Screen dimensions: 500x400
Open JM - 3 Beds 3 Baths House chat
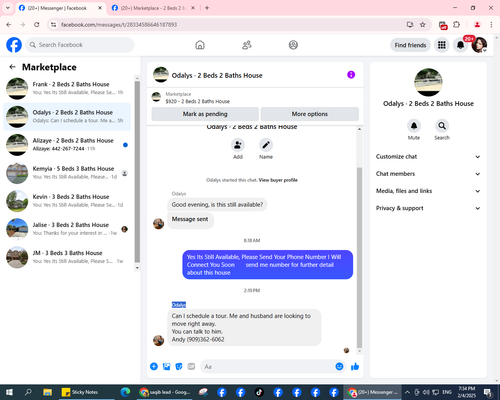(x=67, y=257)
